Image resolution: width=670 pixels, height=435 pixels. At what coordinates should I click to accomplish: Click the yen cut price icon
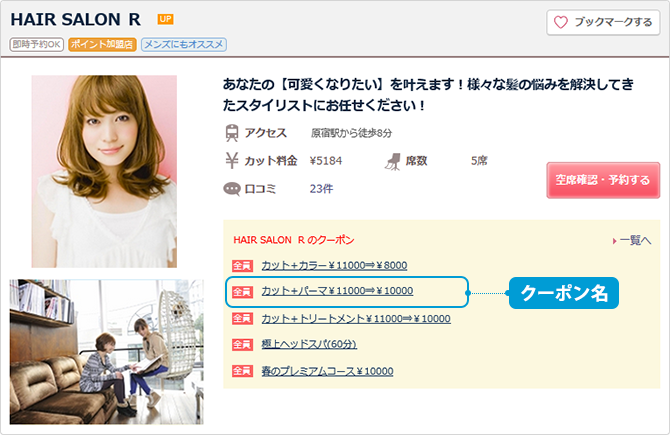[232, 160]
